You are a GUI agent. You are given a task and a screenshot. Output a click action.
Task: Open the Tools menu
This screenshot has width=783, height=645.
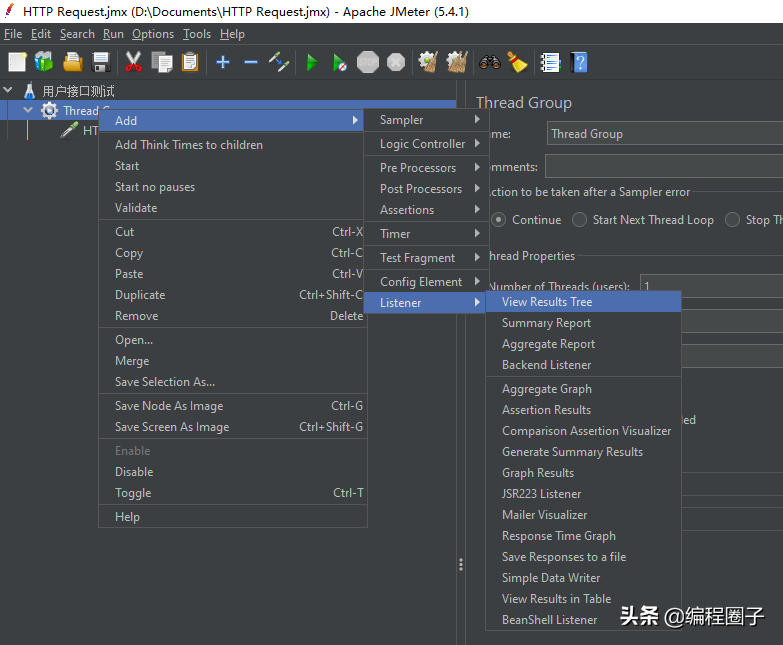pyautogui.click(x=197, y=34)
